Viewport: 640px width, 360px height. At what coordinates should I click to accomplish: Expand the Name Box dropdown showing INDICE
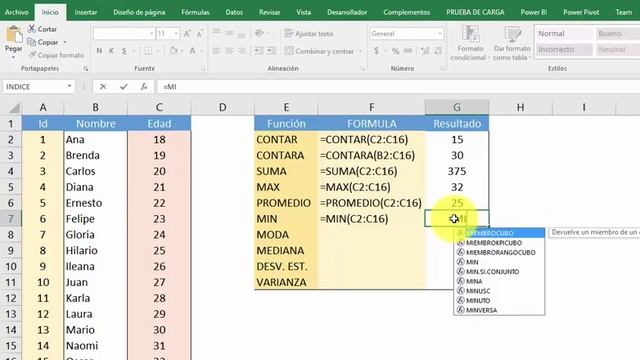(x=69, y=86)
